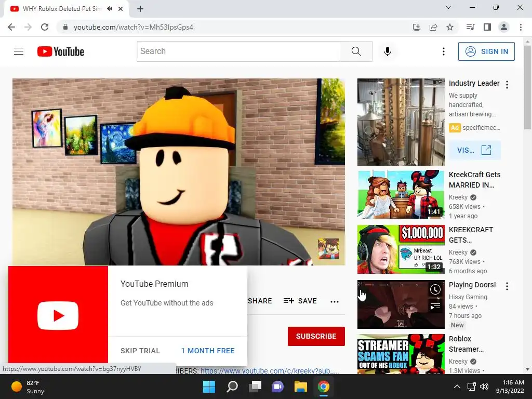Open Chrome profile avatar

[504, 27]
